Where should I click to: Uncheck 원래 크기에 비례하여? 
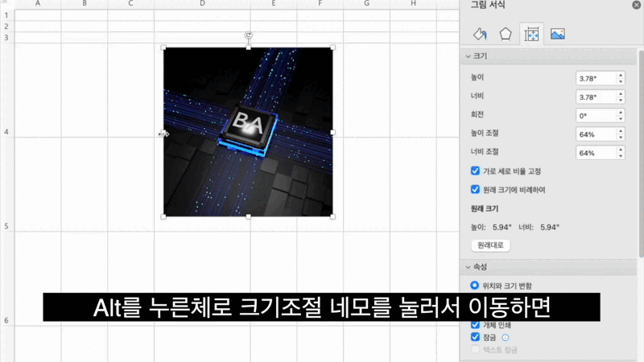(x=475, y=190)
